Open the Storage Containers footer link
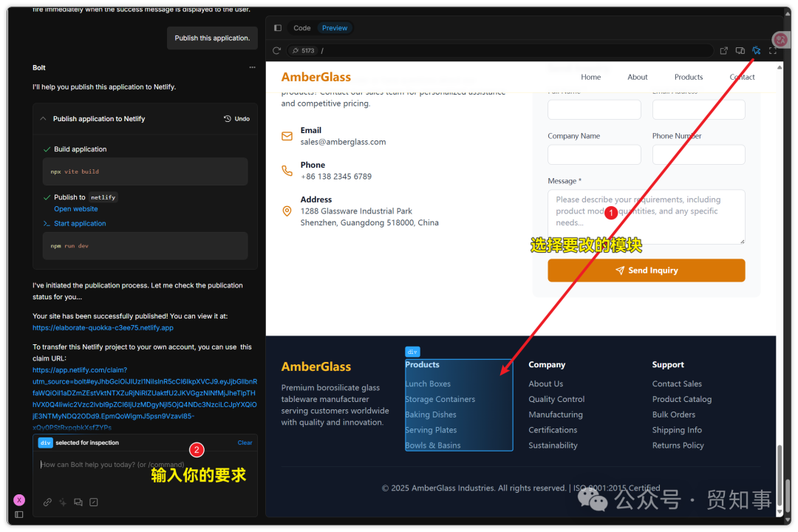This screenshot has width=798, height=532. [x=440, y=399]
